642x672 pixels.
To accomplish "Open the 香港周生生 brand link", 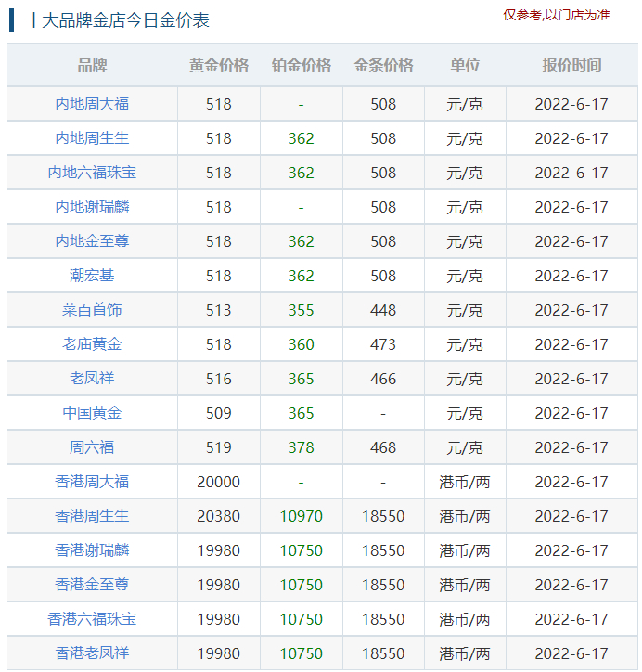I will [92, 516].
